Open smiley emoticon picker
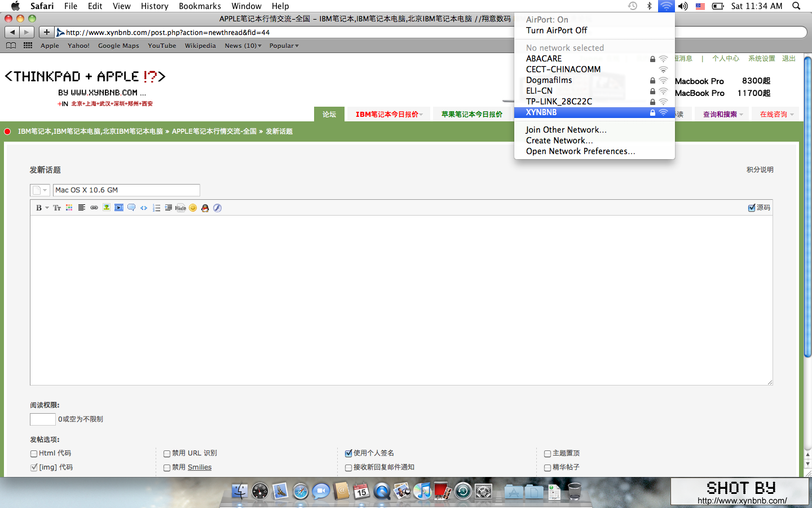812x508 pixels. pyautogui.click(x=193, y=208)
